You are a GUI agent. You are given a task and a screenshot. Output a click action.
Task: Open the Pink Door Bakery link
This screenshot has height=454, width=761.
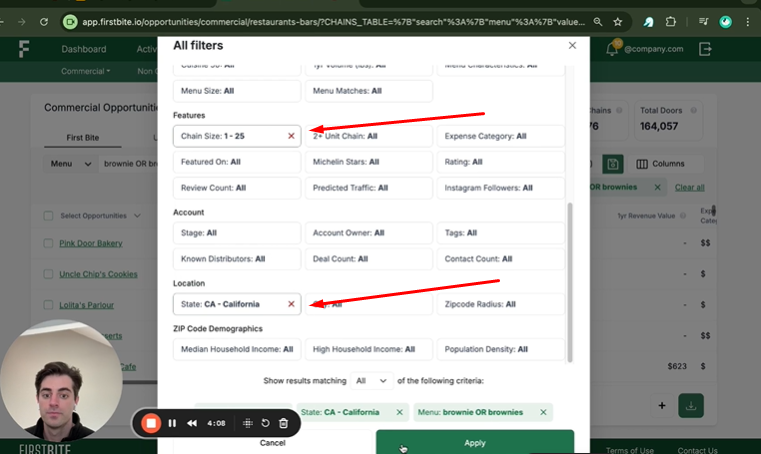point(91,243)
